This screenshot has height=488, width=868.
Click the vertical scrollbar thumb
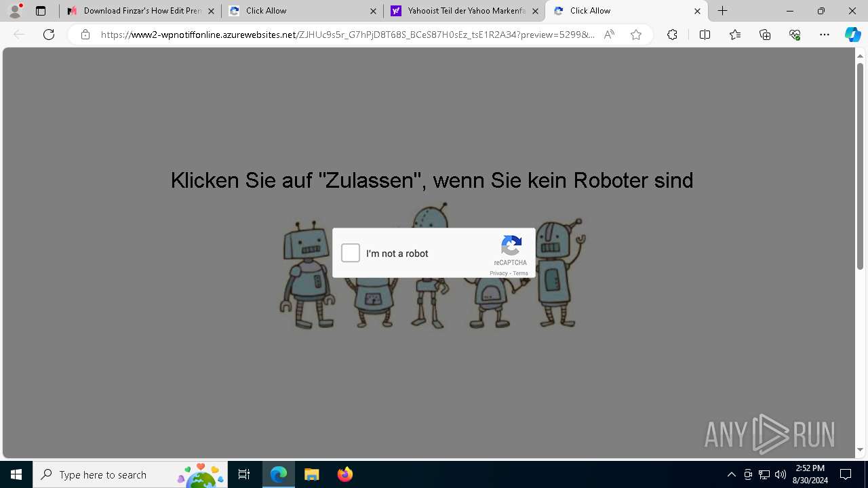click(x=861, y=166)
